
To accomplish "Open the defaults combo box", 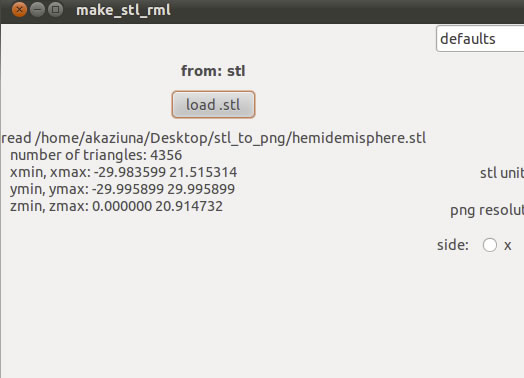I will (480, 39).
